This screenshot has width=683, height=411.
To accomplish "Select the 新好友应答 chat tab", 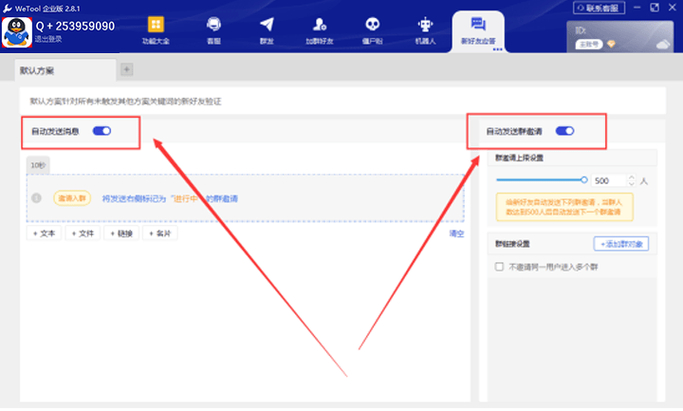I will [x=478, y=30].
